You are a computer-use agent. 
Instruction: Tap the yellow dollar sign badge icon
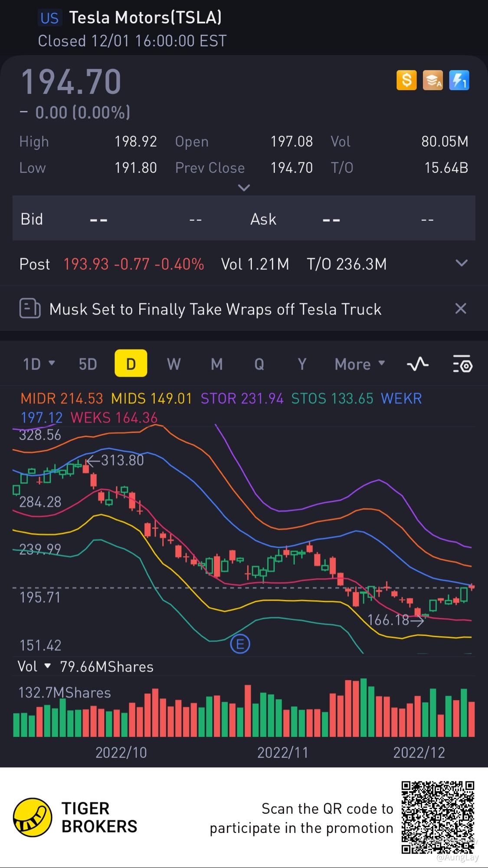[x=406, y=80]
